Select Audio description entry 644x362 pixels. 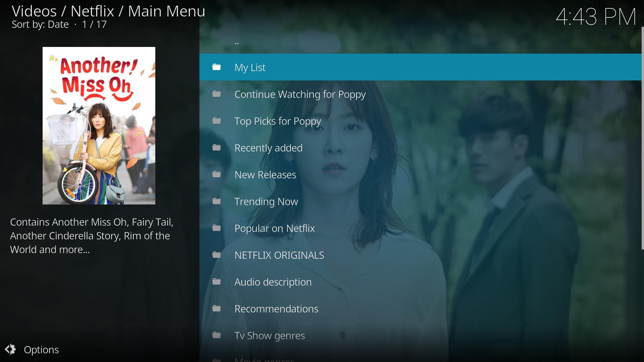pyautogui.click(x=420, y=282)
